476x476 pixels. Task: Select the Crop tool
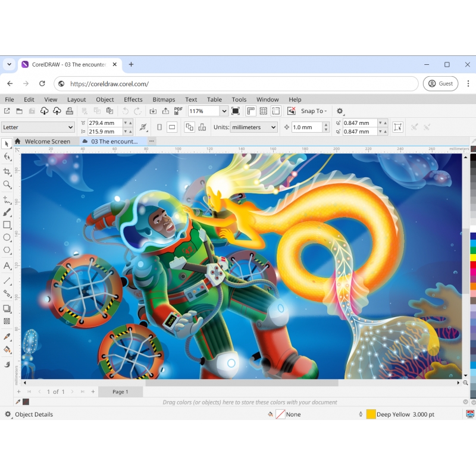7,172
